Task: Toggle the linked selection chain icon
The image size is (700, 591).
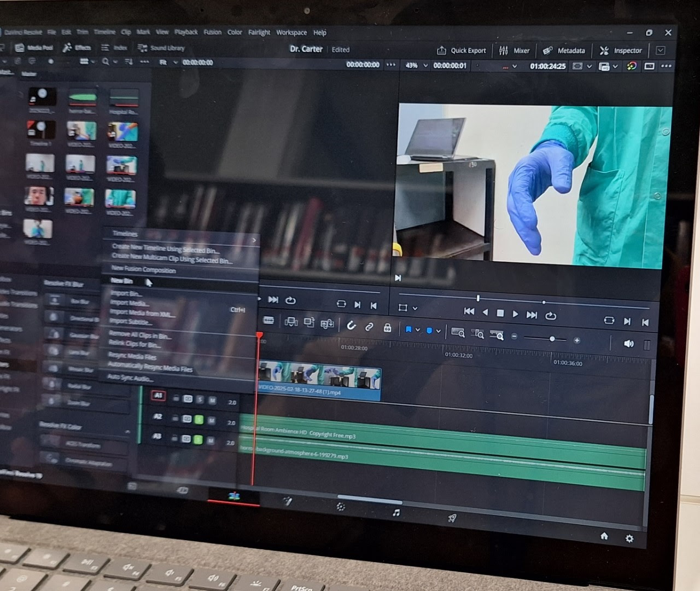Action: pos(369,327)
